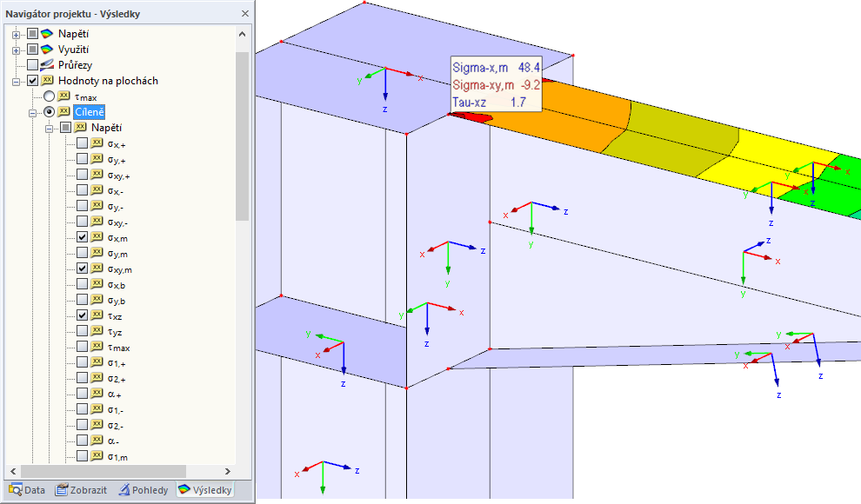Click the Využití rainbow results icon
Viewport: 861px width, 504px height.
47,50
